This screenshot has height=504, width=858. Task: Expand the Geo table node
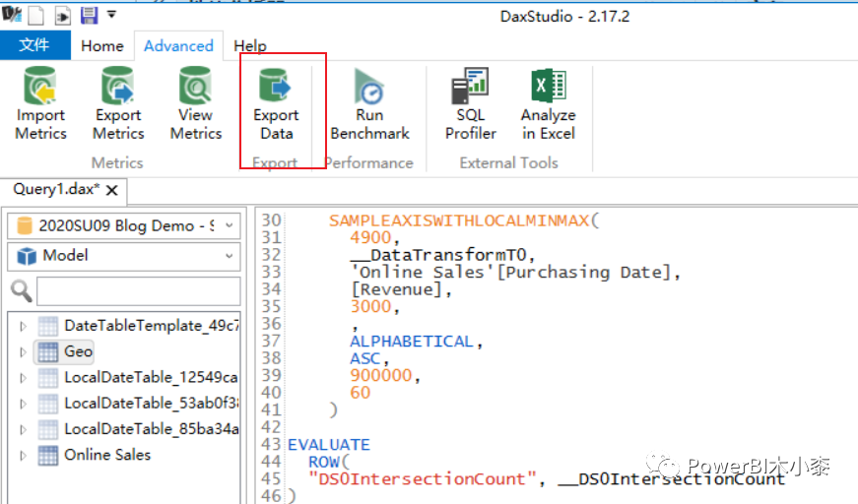coord(23,352)
